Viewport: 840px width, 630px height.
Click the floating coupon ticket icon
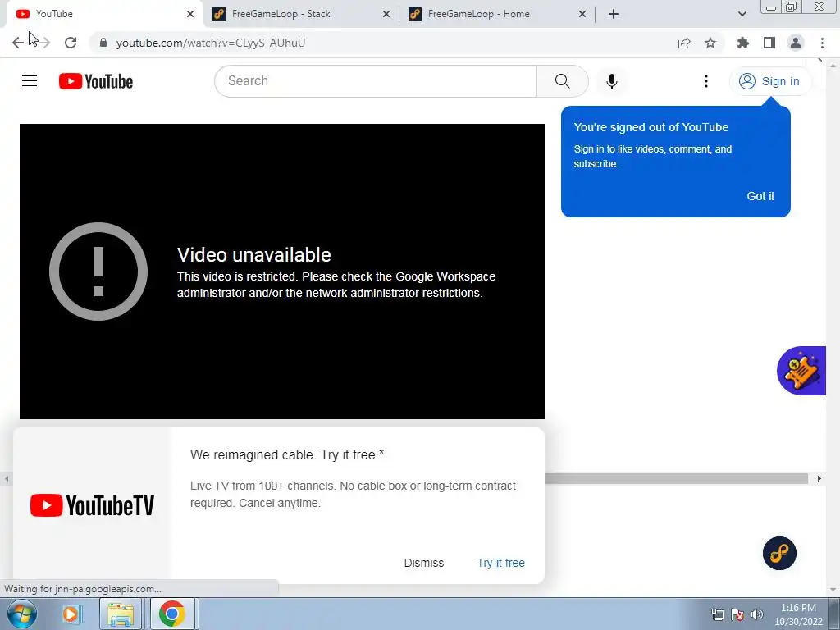(x=801, y=371)
